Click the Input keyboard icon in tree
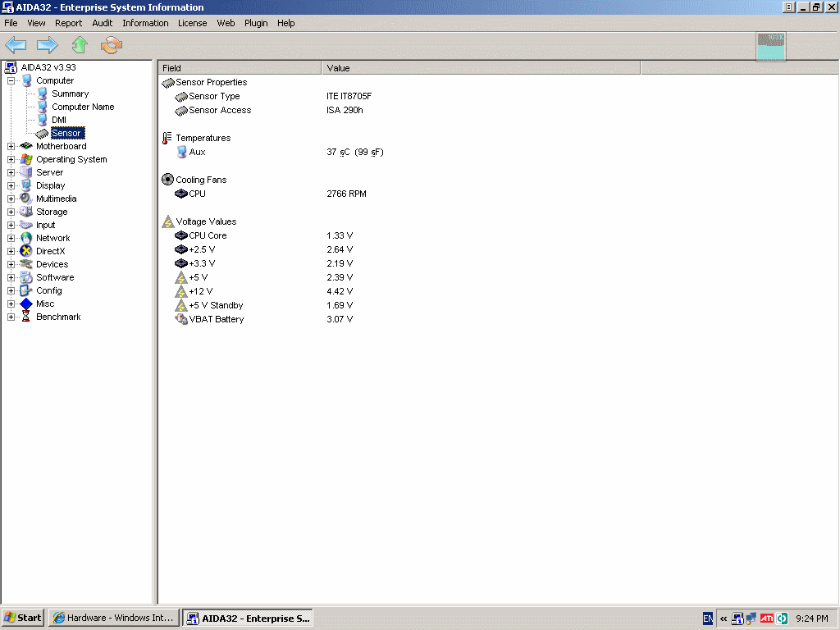The width and height of the screenshot is (840, 630). point(26,225)
